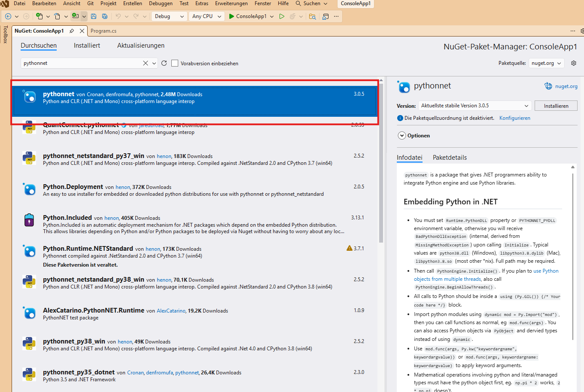584x392 pixels.
Task: Open the Paketquelle nuget.org dropdown
Action: (546, 63)
